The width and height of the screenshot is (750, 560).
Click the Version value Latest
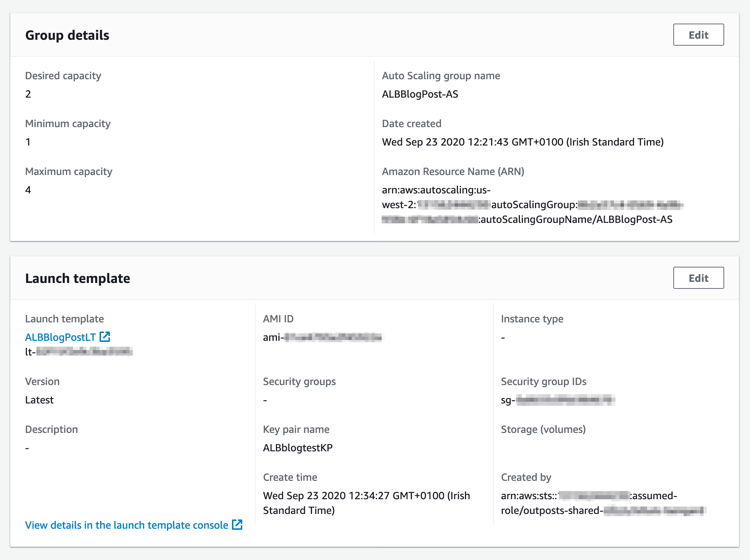[39, 400]
